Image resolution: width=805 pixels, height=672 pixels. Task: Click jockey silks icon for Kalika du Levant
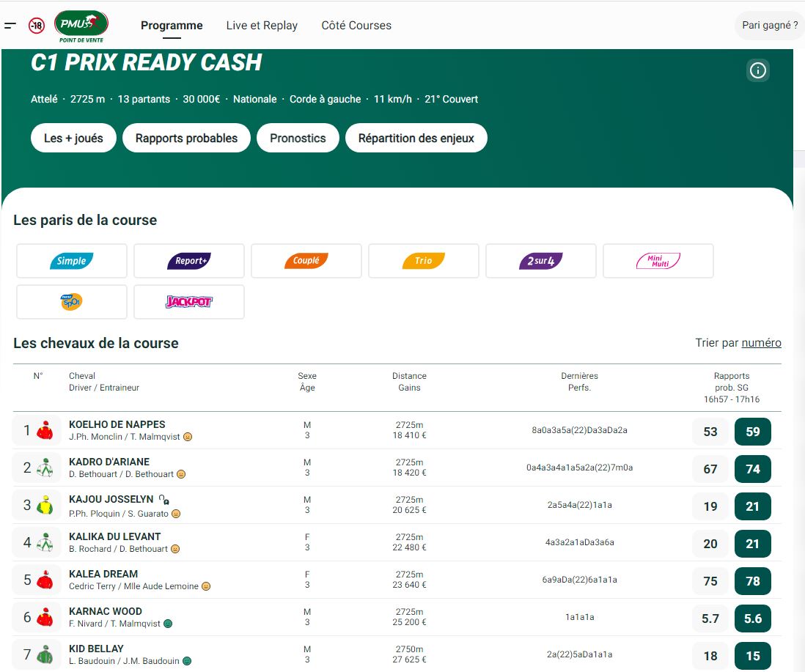click(45, 543)
